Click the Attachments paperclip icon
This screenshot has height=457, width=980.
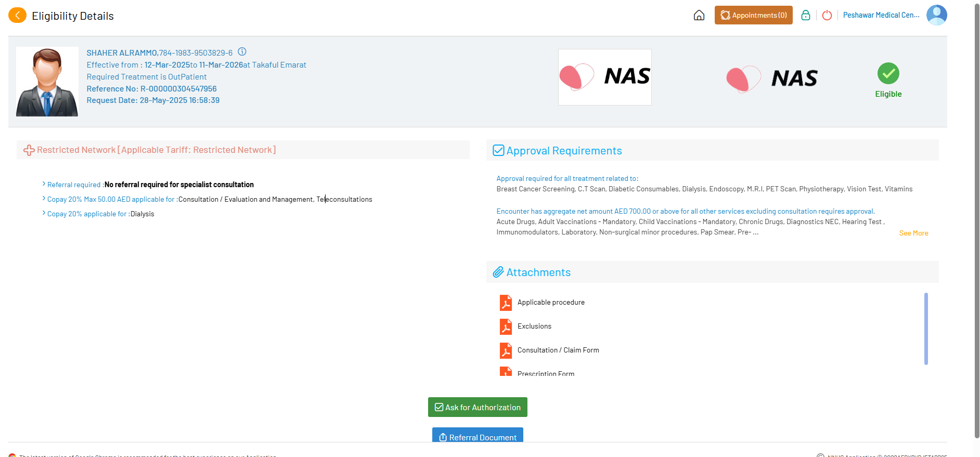pos(498,272)
